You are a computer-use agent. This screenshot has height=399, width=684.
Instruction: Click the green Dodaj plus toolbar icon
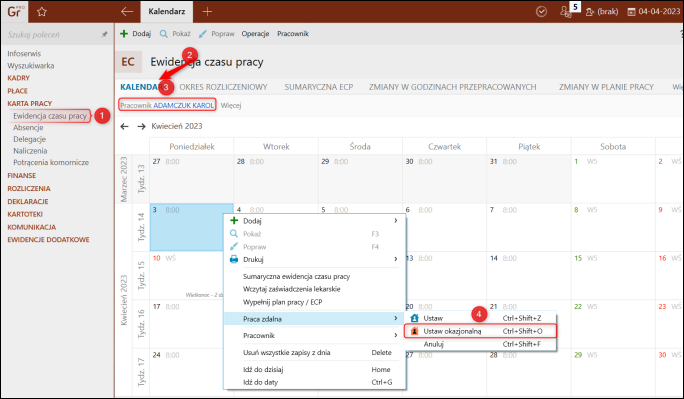click(124, 34)
